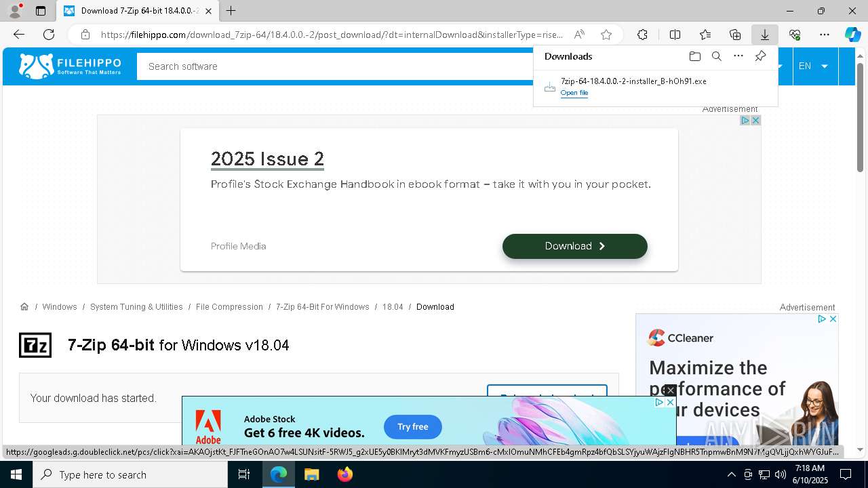Click Windows taskbar search box
This screenshot has width=868, height=488.
[130, 474]
